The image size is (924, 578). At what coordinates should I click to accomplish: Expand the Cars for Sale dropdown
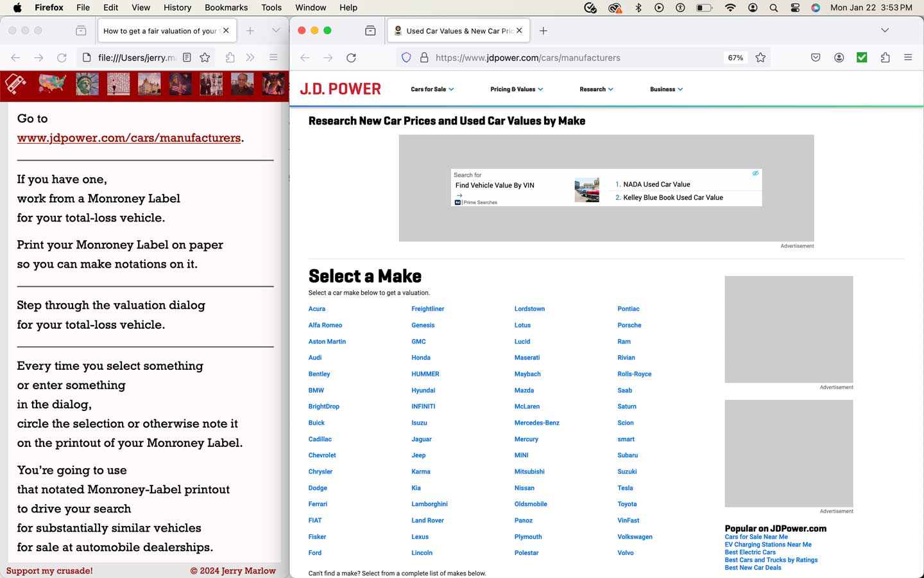(x=432, y=89)
